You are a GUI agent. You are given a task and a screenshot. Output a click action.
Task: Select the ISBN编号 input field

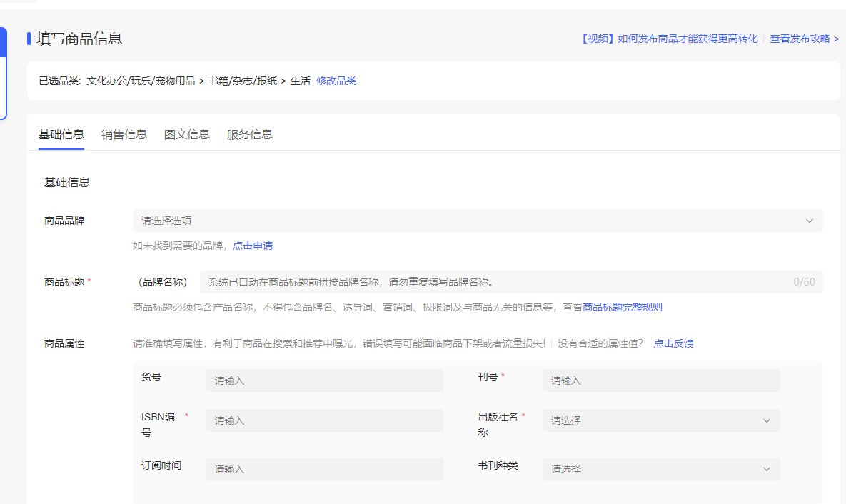pos(325,421)
